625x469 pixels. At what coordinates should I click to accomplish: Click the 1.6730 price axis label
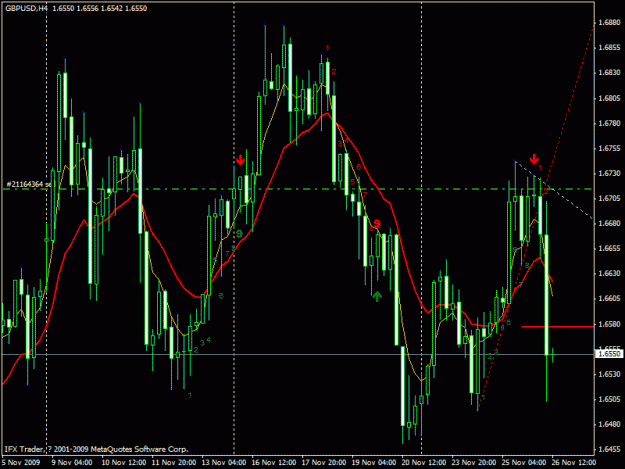tap(609, 173)
